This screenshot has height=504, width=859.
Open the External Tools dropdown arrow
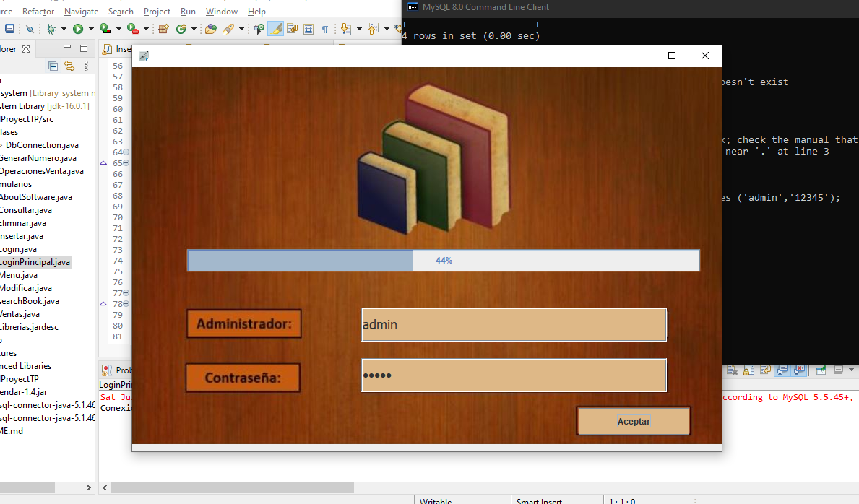coord(146,28)
